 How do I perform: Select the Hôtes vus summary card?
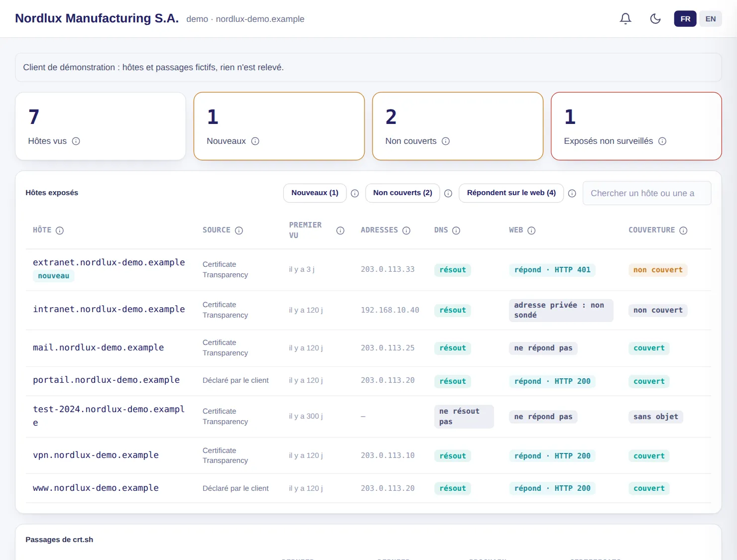(101, 126)
